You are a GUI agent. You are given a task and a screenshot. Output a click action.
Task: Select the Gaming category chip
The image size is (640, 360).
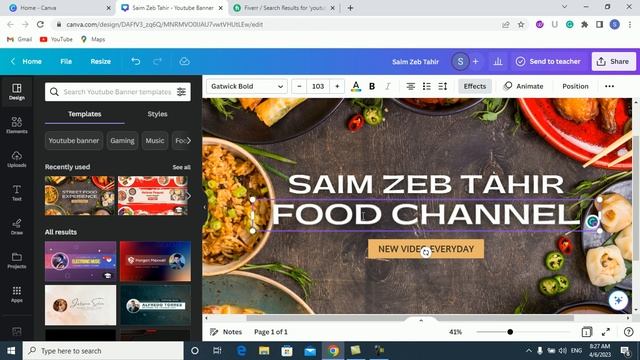122,140
